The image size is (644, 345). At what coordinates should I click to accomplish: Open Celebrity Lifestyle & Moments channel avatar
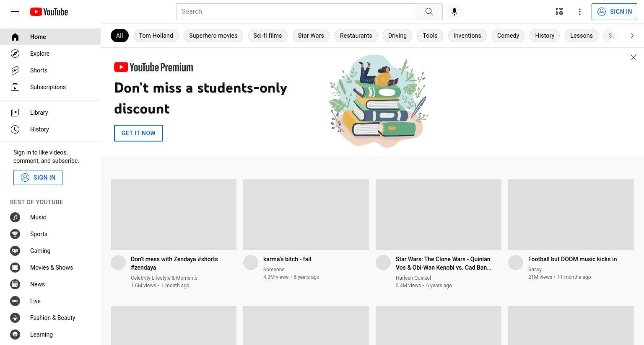coord(118,263)
